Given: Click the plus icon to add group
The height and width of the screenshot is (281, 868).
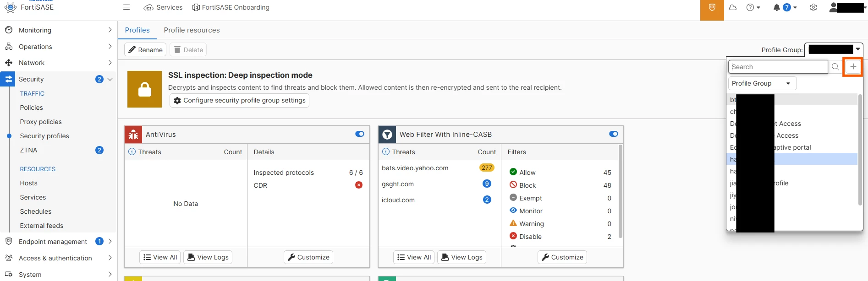Looking at the screenshot, I should [853, 67].
